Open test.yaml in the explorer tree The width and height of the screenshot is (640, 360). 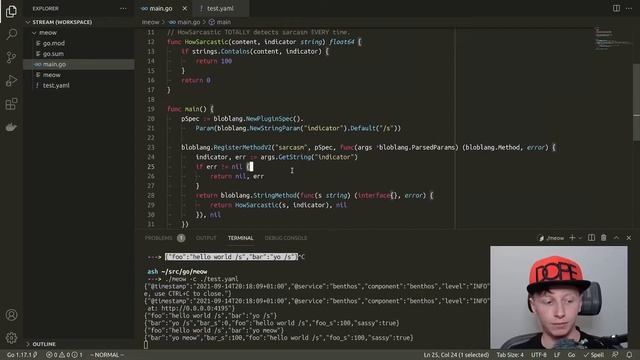(56, 86)
